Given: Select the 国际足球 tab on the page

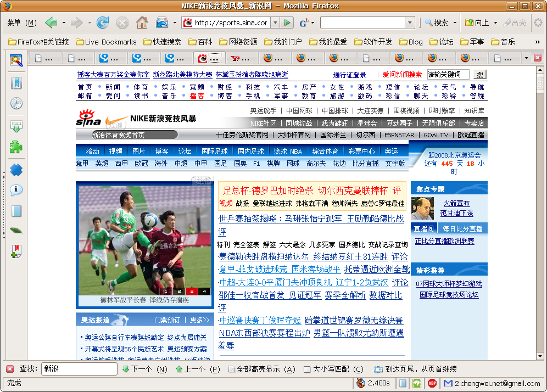Looking at the screenshot, I should 215,152.
